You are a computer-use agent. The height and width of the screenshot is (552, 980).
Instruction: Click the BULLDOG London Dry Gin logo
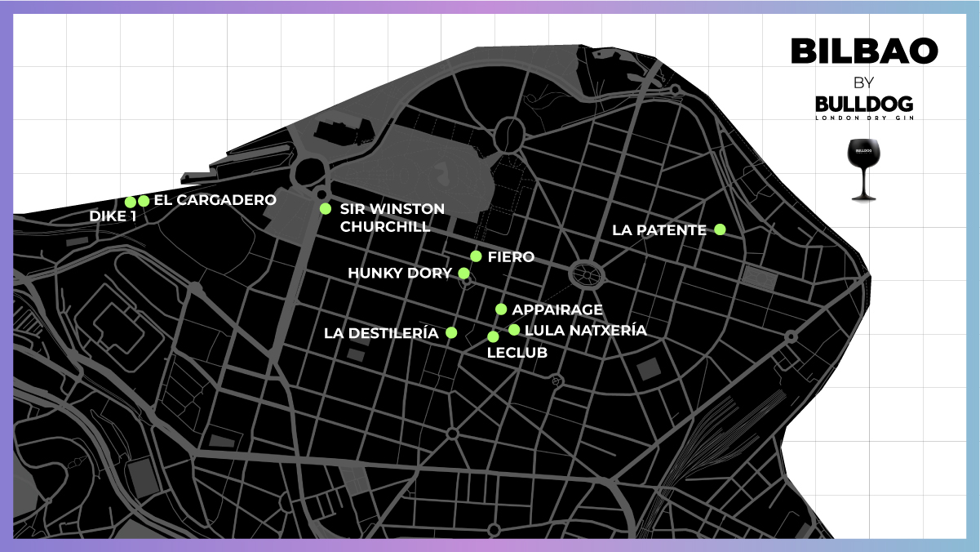tap(863, 107)
